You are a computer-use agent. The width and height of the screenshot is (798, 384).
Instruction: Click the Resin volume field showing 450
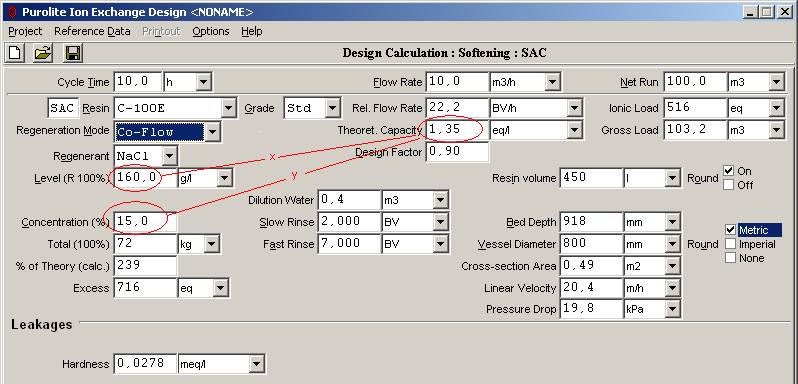pos(591,178)
